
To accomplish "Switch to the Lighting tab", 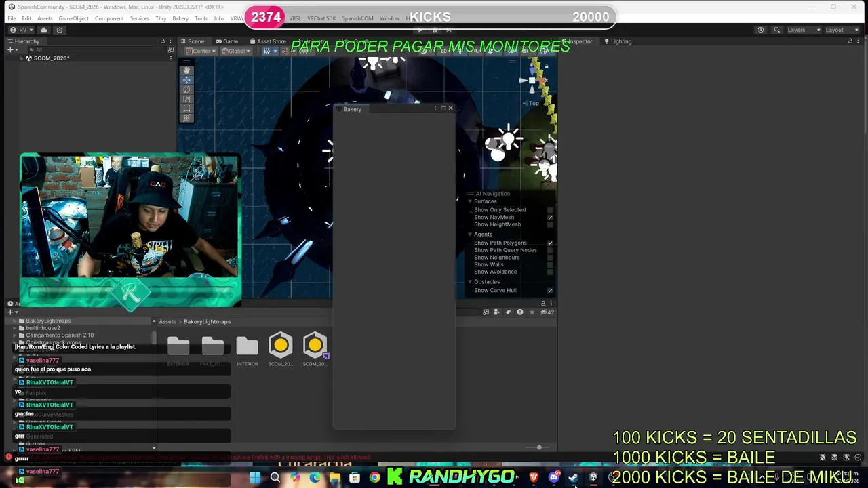I will pyautogui.click(x=618, y=41).
